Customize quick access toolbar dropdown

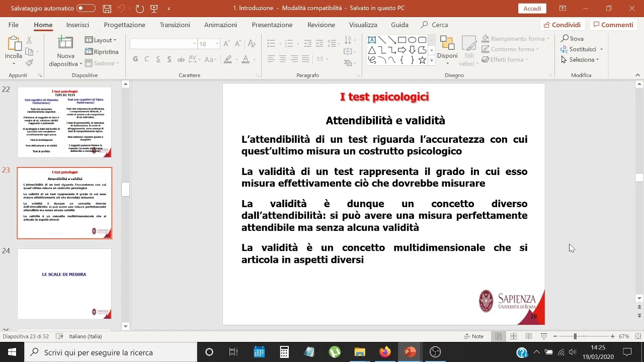point(169,9)
